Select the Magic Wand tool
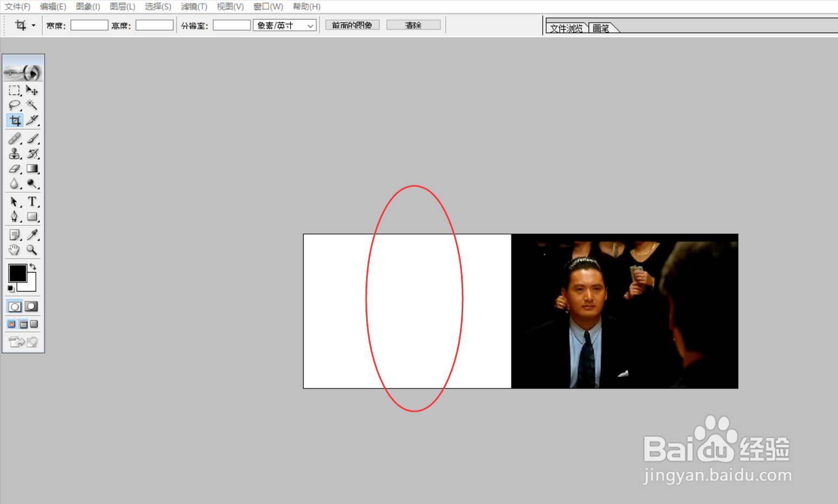The image size is (838, 504). [x=32, y=105]
